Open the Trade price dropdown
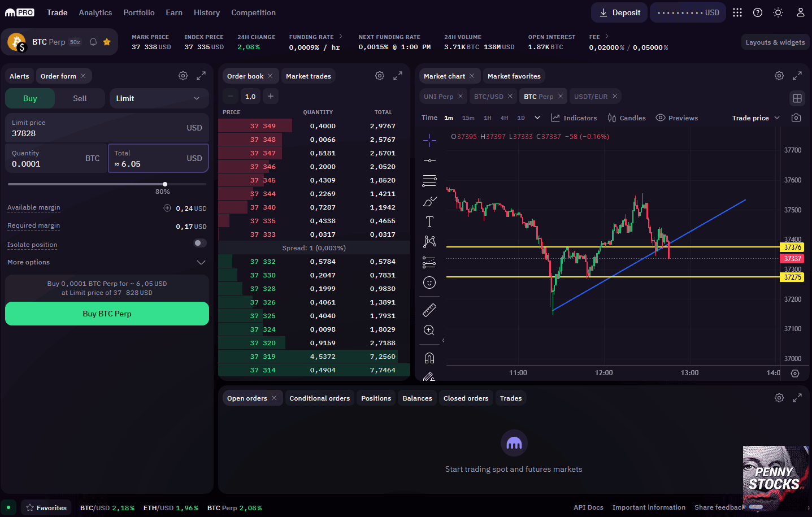The width and height of the screenshot is (812, 517). (755, 118)
